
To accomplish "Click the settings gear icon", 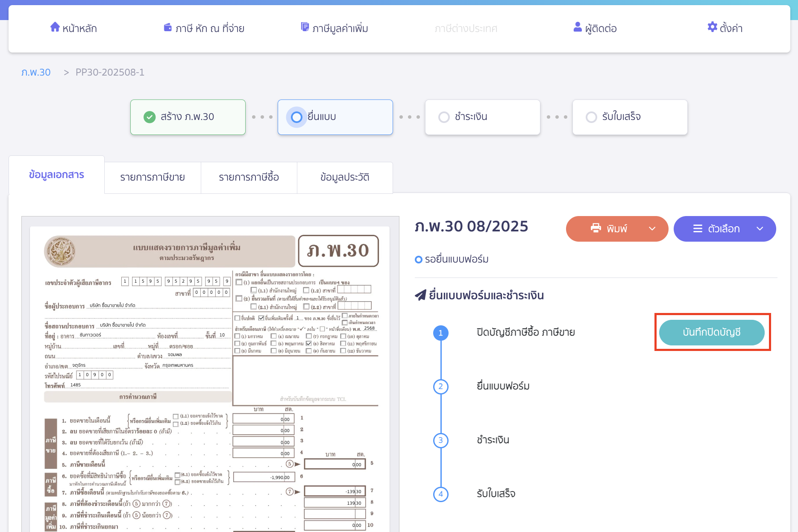I will 712,27.
